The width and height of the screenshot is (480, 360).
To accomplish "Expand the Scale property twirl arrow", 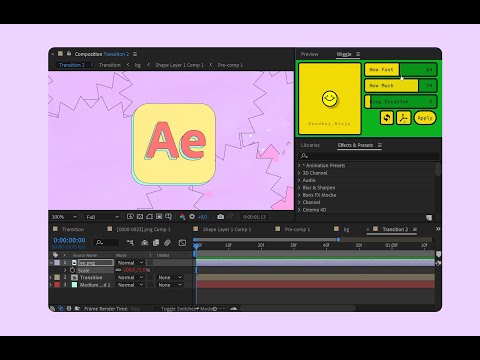I will point(65,270).
